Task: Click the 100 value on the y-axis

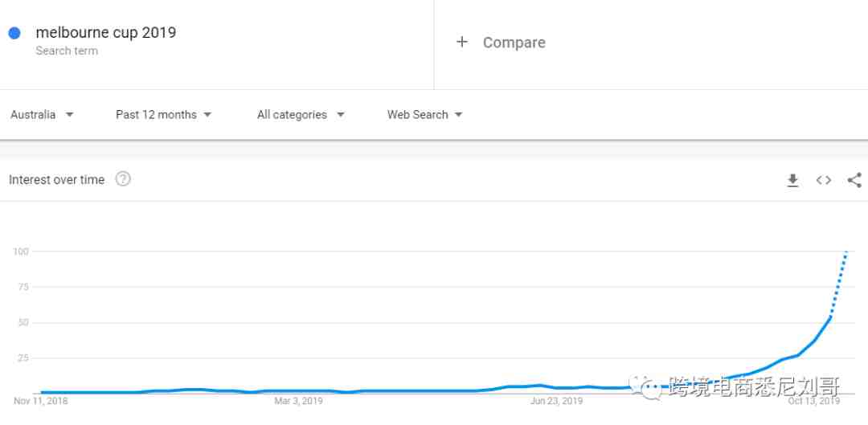Action: (x=21, y=251)
